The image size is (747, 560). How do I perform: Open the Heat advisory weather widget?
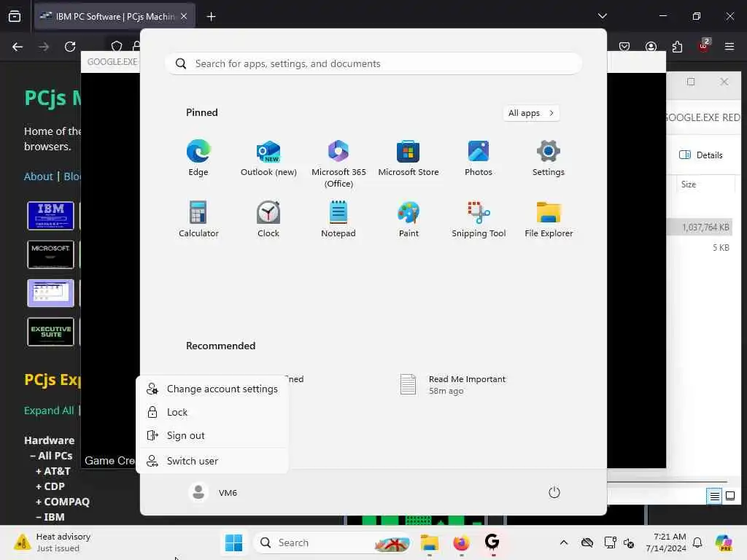pyautogui.click(x=53, y=542)
